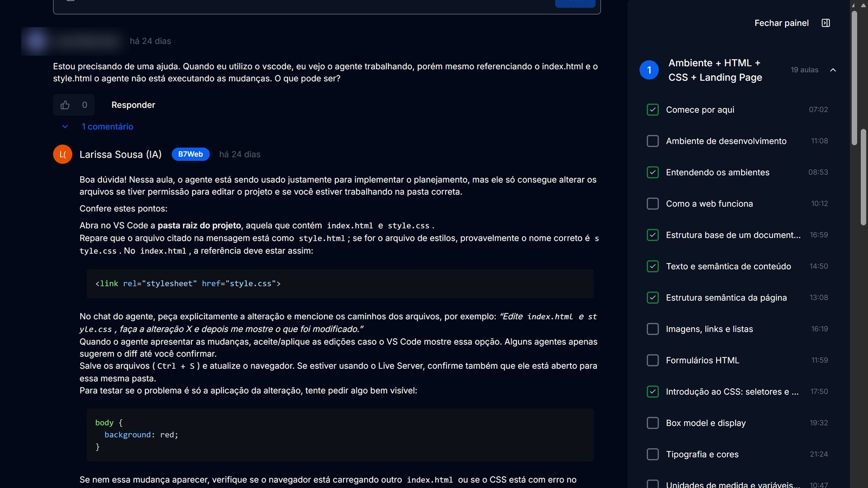Click the page vertical scrollbar thumb
This screenshot has height=488, width=868.
coord(863,176)
